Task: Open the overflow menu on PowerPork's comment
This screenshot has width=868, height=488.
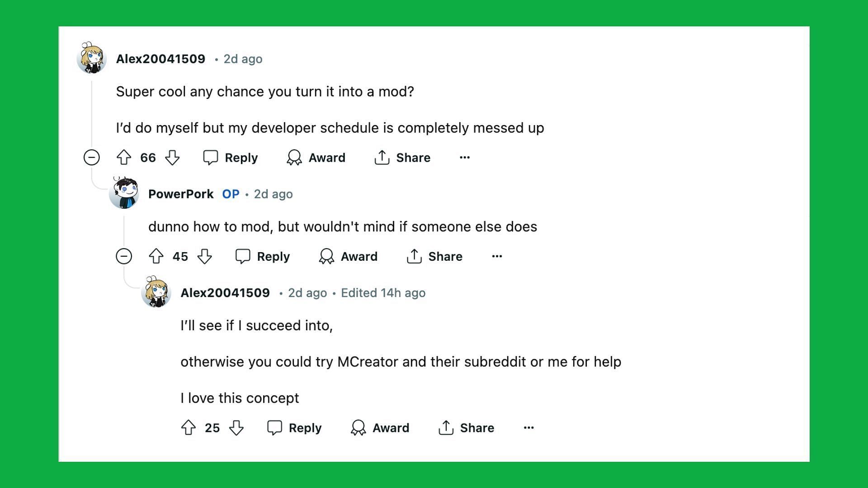Action: [496, 256]
